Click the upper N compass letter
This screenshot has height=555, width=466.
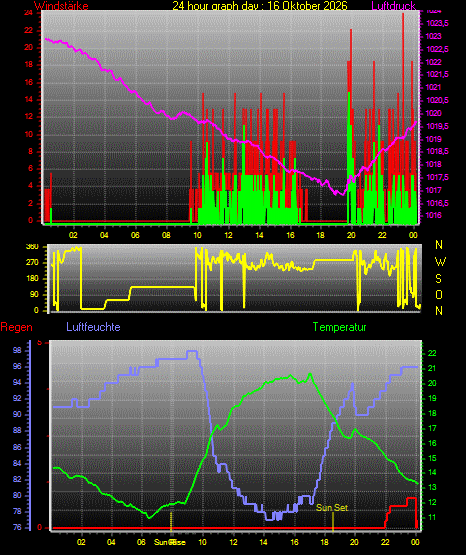point(439,245)
